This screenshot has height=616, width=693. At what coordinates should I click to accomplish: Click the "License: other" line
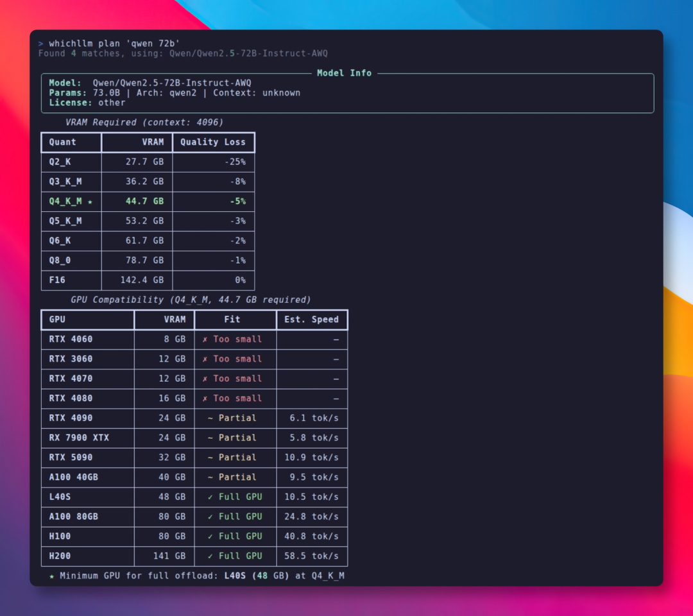pyautogui.click(x=87, y=103)
